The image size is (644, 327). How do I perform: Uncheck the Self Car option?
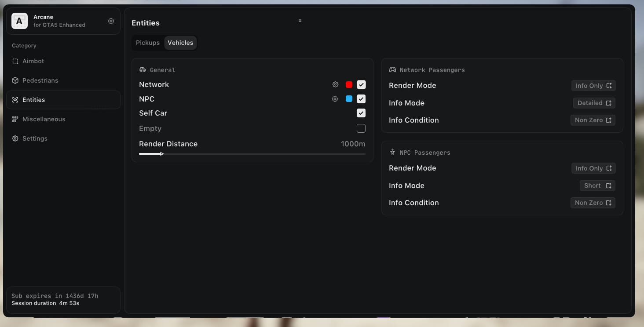tap(361, 113)
